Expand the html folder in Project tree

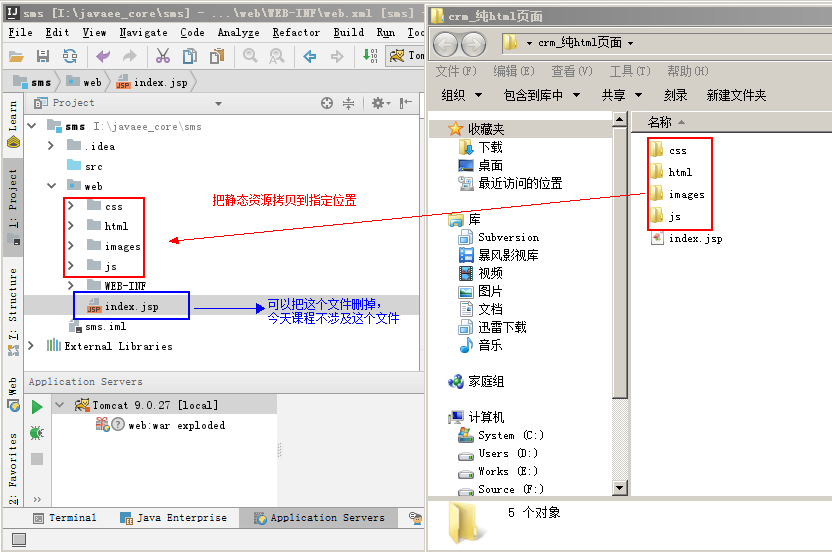[71, 226]
